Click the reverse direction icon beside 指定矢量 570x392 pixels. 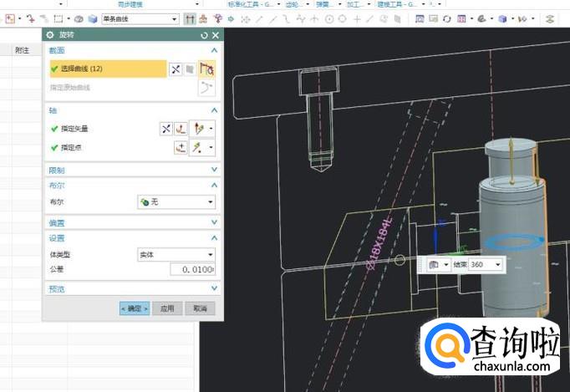click(166, 129)
